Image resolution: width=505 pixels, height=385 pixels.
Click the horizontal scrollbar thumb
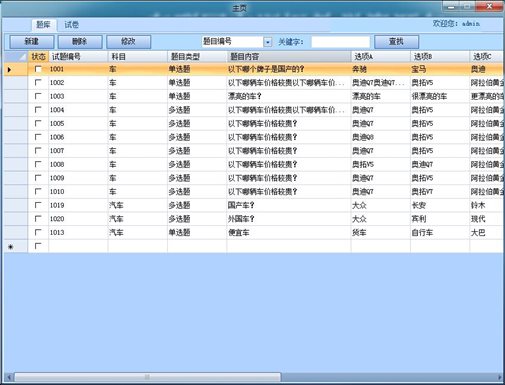(x=147, y=377)
